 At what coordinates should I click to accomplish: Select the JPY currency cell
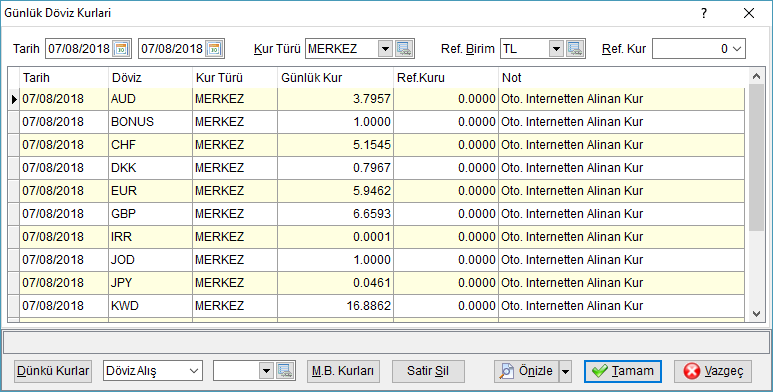click(150, 283)
